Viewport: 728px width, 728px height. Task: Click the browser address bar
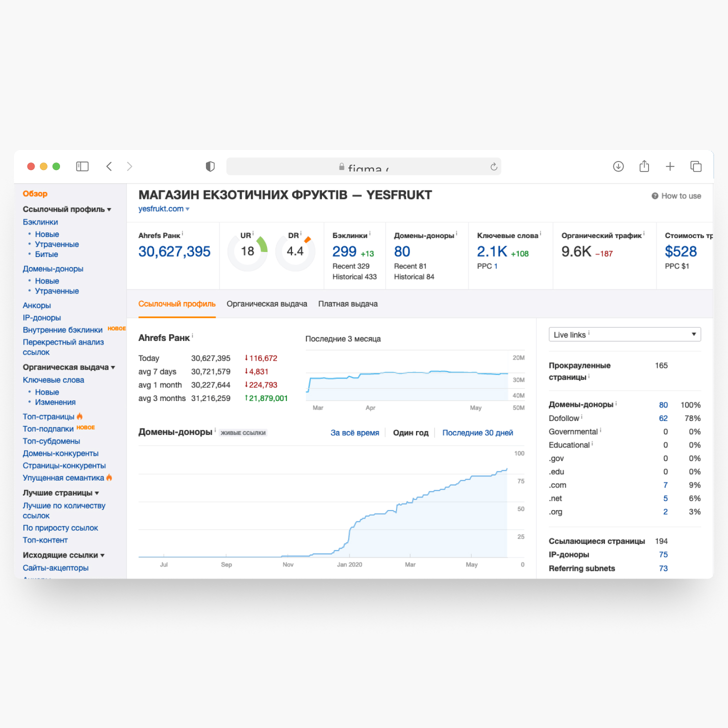tap(363, 166)
